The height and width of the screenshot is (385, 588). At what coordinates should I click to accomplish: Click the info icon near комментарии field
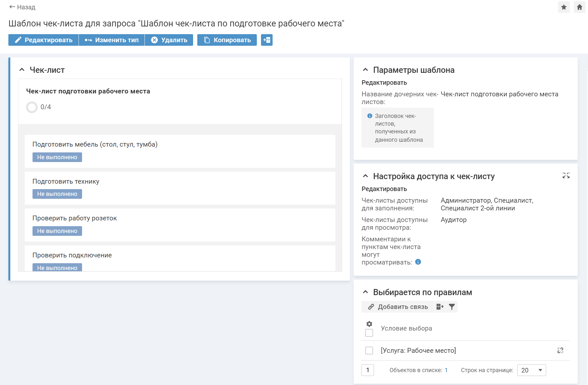(418, 262)
